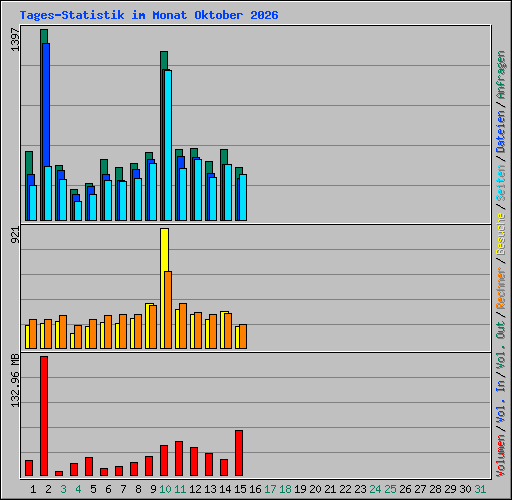
Task: Click the y-axis value "1397"
Action: coord(15,40)
